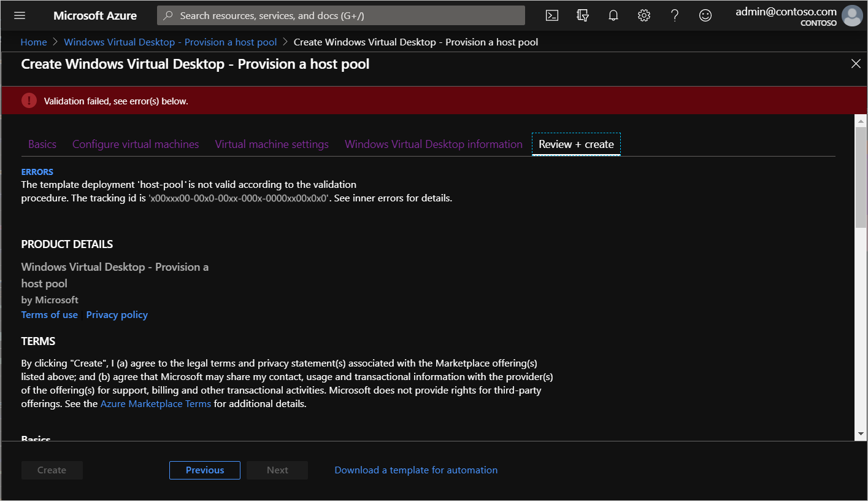Open Download a template for automation
Viewport: 868px width, 501px height.
[x=416, y=470]
